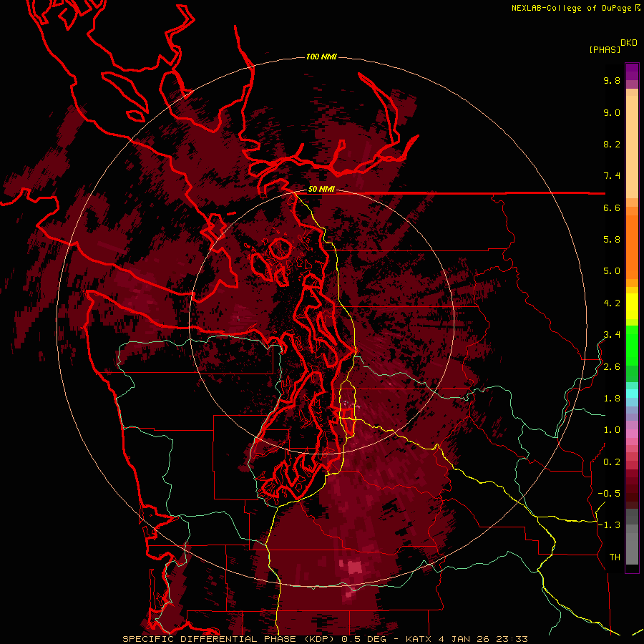Screen dimensions: 644x644
Task: Pick the cyan band on the color bar
Action: [632, 394]
